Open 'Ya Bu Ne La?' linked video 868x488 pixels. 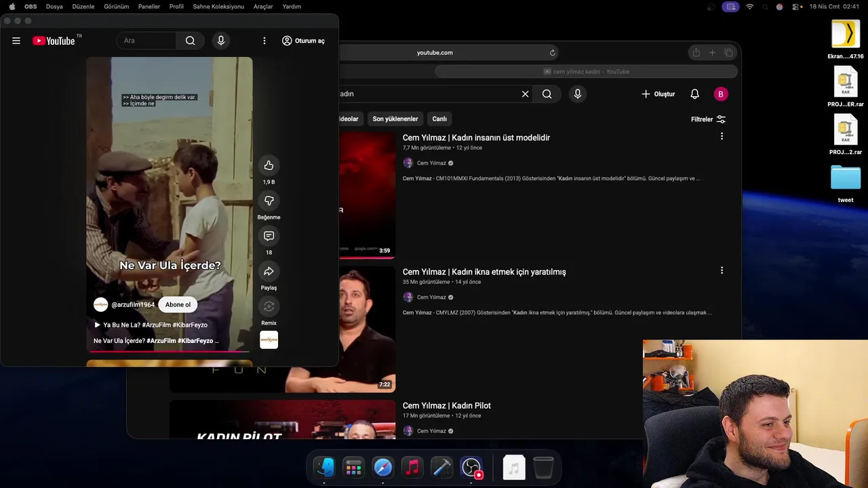point(151,325)
